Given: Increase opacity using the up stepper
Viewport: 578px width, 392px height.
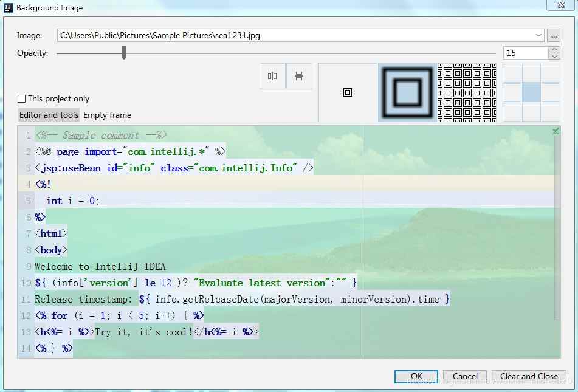Looking at the screenshot, I should point(555,49).
